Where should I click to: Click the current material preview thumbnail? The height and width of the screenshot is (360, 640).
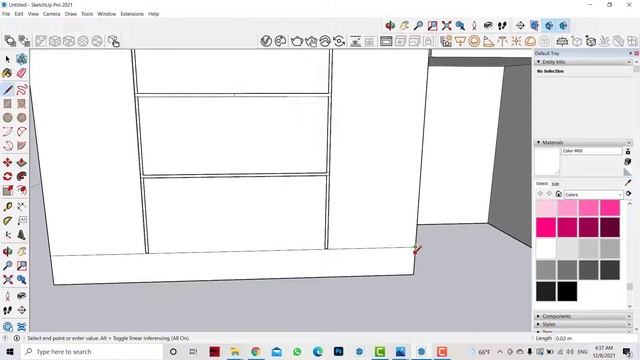click(x=547, y=162)
